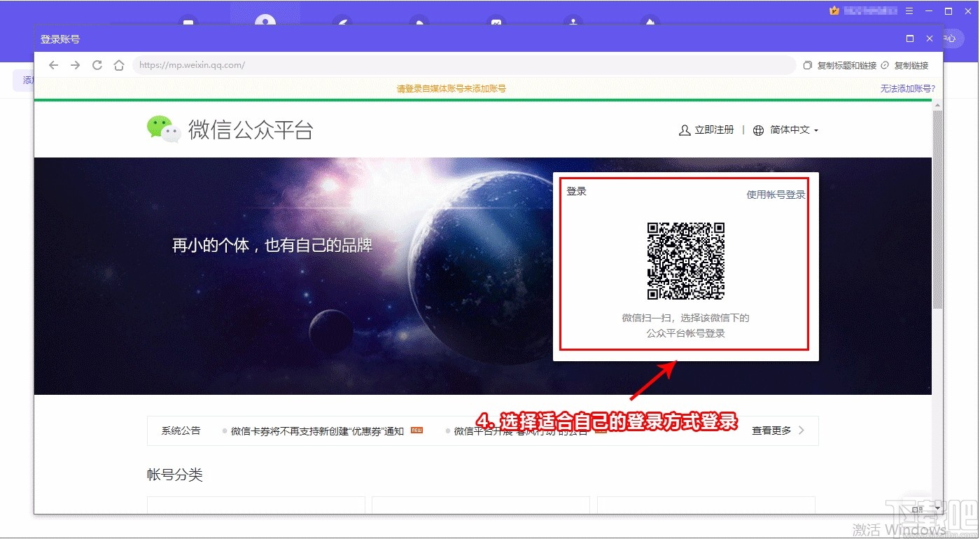Image resolution: width=980 pixels, height=539 pixels.
Task: Open the 简体中文 language dropdown
Action: [791, 129]
